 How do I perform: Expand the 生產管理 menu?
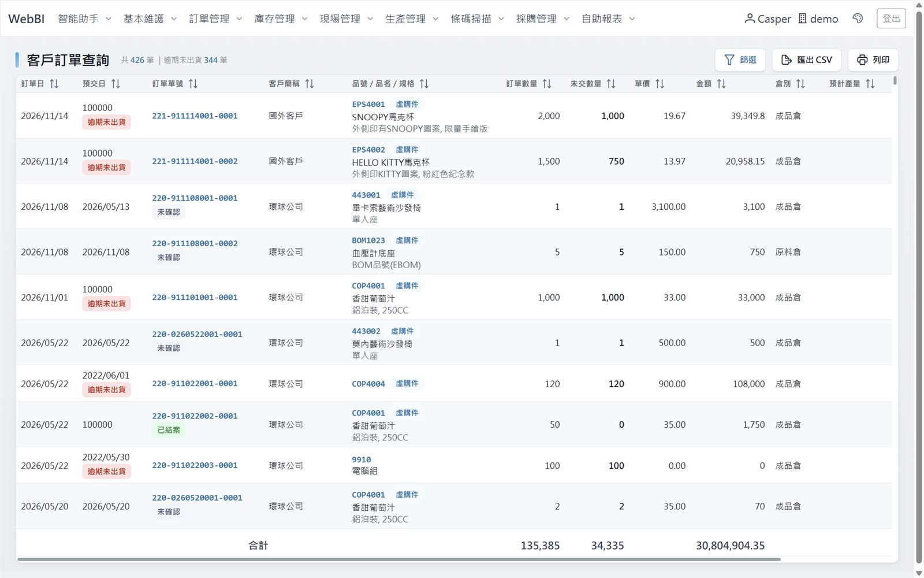pos(412,18)
